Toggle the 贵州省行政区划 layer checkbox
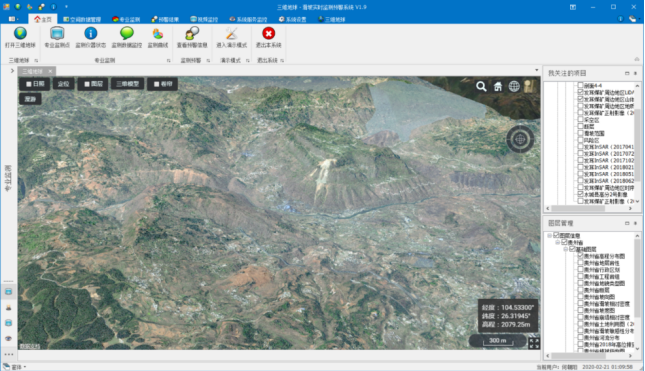 pyautogui.click(x=580, y=269)
